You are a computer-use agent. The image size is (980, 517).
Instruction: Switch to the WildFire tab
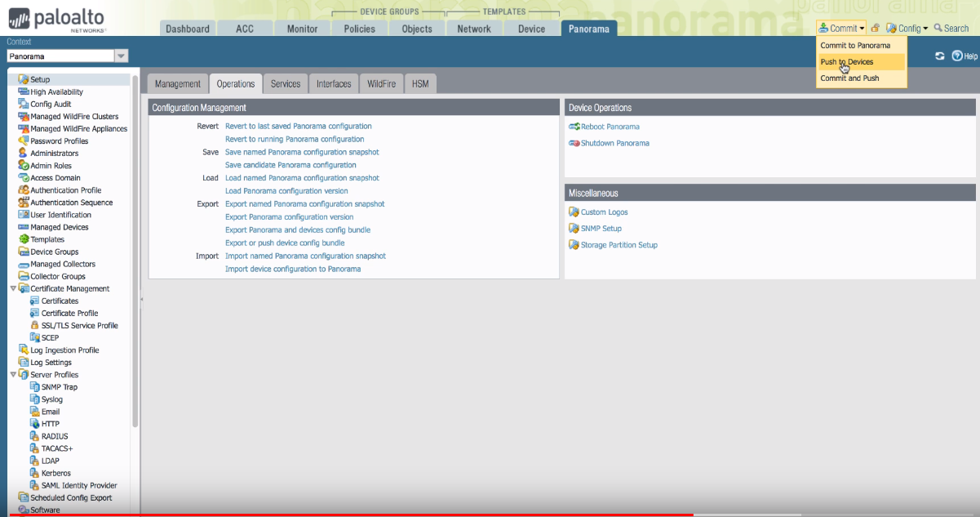[381, 83]
